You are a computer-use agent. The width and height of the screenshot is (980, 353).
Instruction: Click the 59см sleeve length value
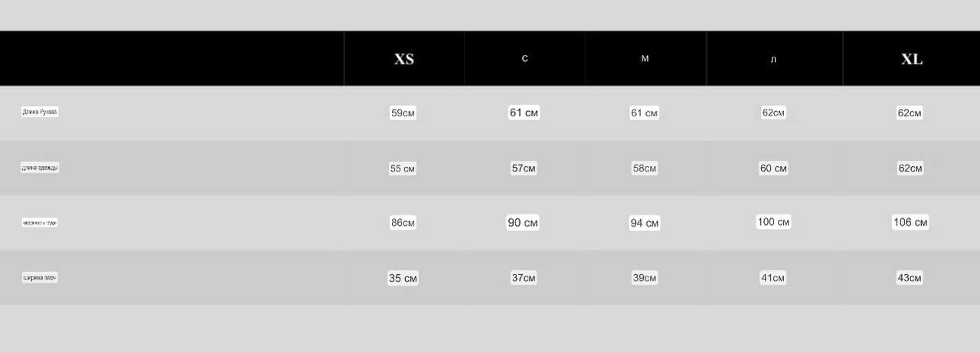click(403, 113)
